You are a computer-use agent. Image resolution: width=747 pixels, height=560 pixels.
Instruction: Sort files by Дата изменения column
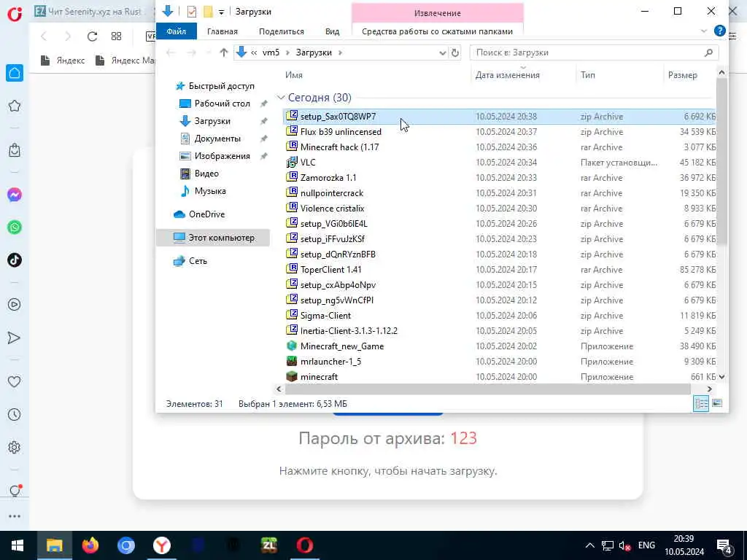coord(508,75)
